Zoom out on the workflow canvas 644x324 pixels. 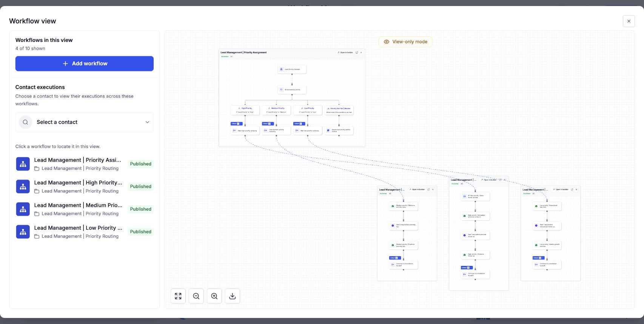[x=196, y=296]
